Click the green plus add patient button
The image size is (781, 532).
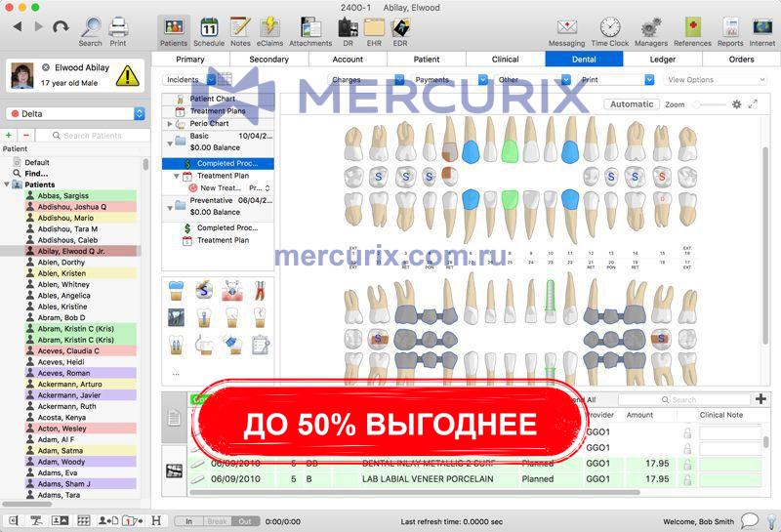coord(9,135)
